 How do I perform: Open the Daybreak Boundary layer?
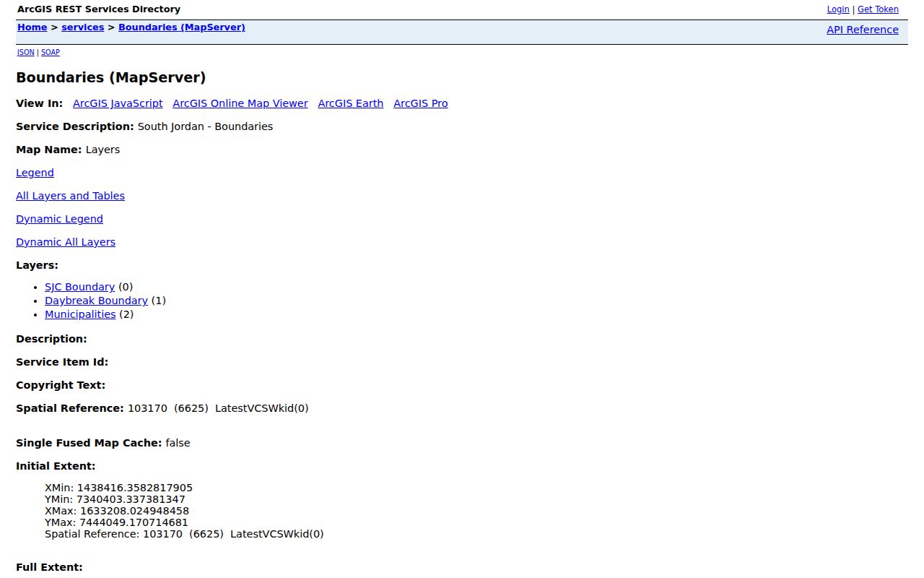96,301
